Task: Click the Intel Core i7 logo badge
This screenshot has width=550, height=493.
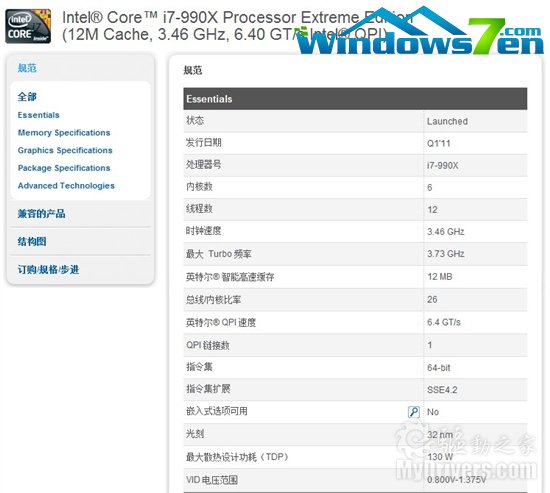Action: pos(28,26)
